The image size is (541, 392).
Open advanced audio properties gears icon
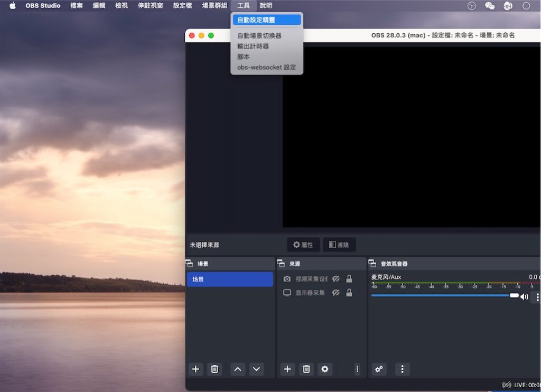click(379, 369)
